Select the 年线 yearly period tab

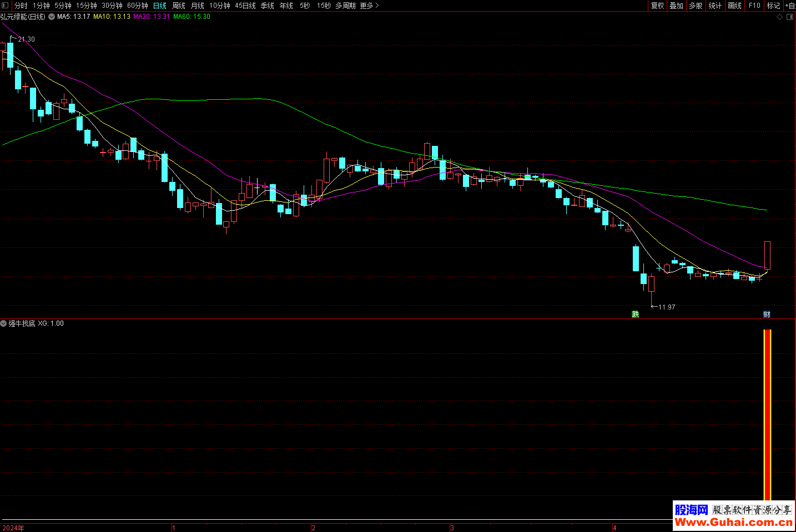[x=286, y=6]
